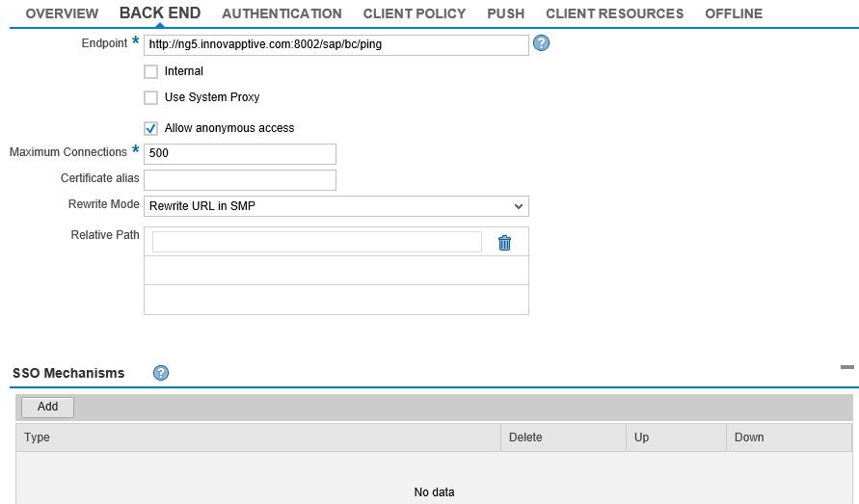Screen dimensions: 859x504
Task: Click into the Endpoint URL field
Action: pos(336,44)
